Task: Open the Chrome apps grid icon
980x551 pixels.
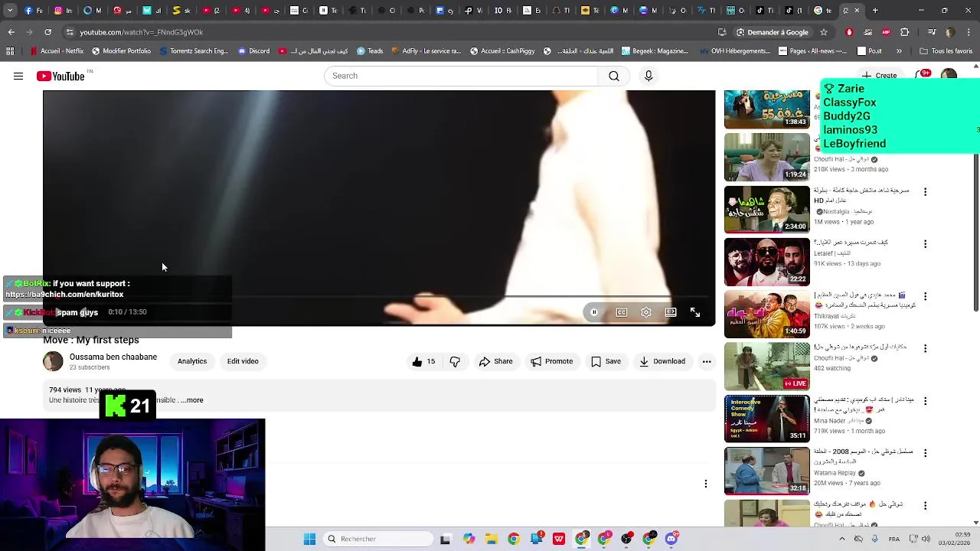Action: point(10,51)
